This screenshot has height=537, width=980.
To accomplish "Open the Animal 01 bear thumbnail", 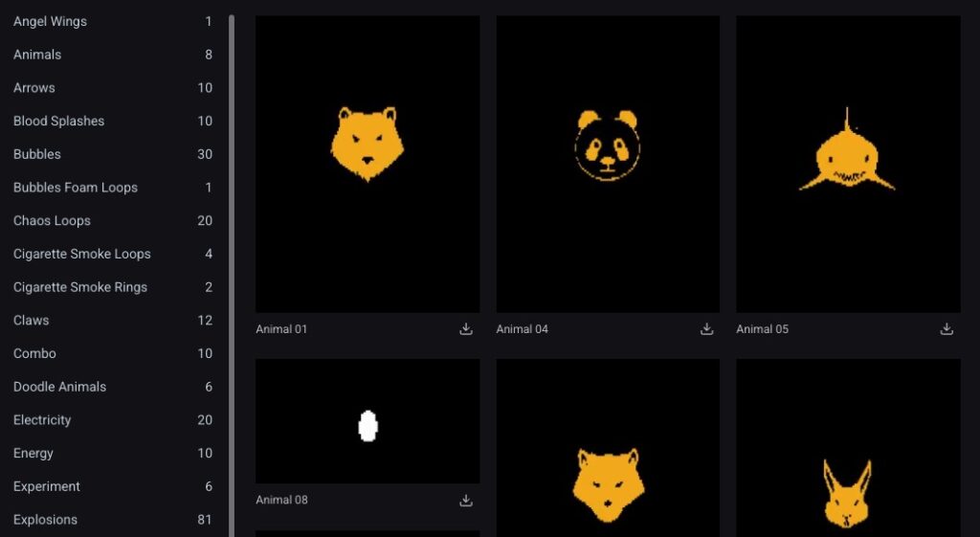I will click(367, 164).
